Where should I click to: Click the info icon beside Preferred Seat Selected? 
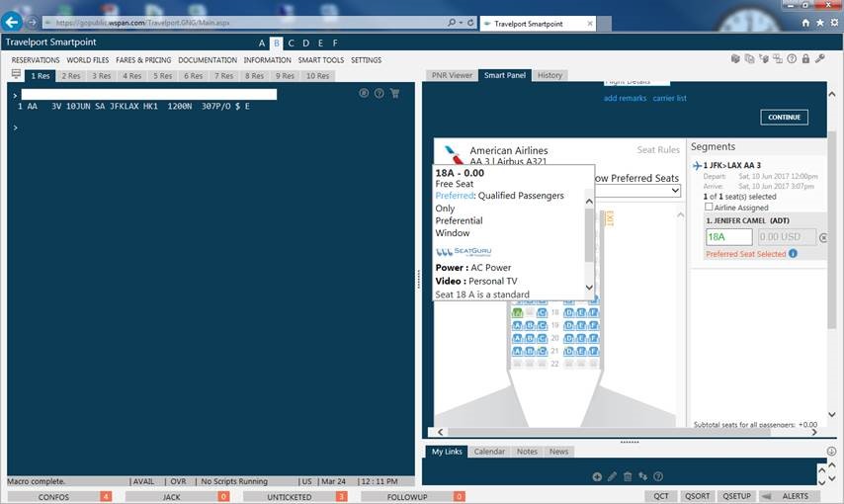[793, 254]
